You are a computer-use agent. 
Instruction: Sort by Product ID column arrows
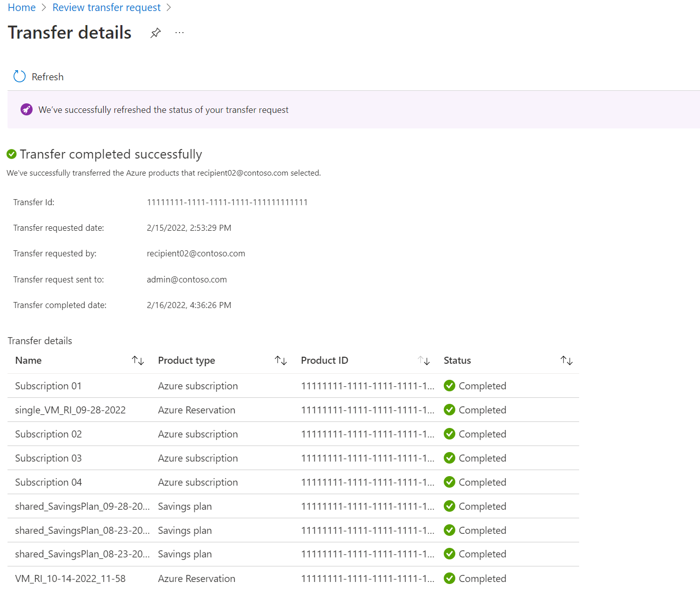pos(424,360)
